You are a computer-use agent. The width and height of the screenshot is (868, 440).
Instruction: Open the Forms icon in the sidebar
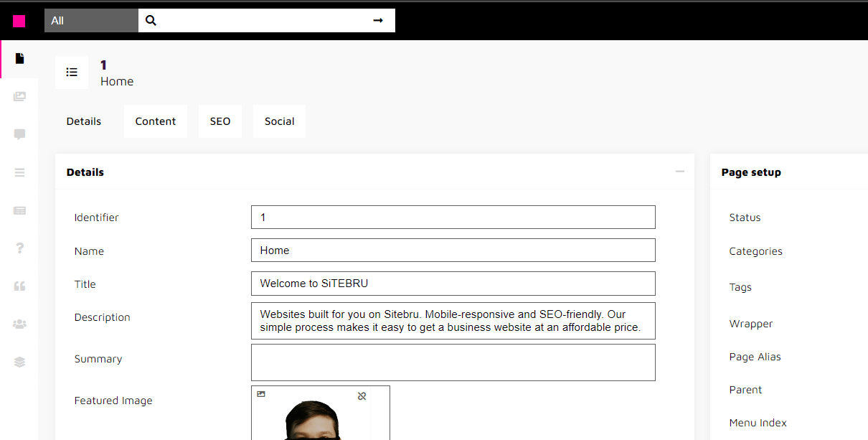[x=19, y=210]
